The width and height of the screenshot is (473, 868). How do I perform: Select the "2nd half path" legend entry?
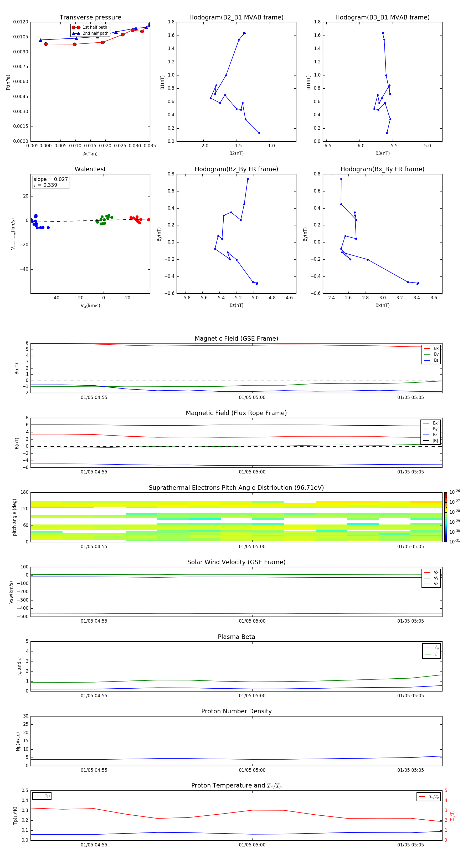(90, 33)
